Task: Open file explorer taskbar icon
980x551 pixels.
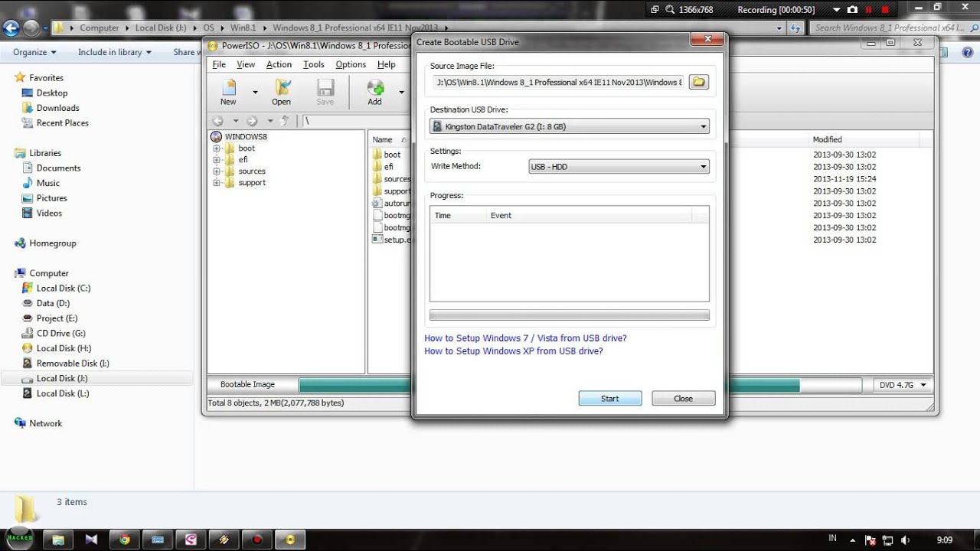Action: pyautogui.click(x=59, y=540)
